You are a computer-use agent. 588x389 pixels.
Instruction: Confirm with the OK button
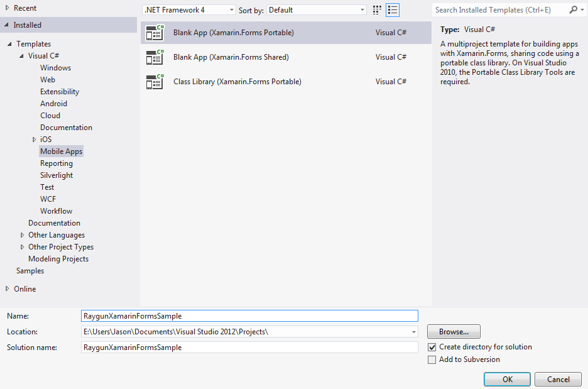click(507, 379)
